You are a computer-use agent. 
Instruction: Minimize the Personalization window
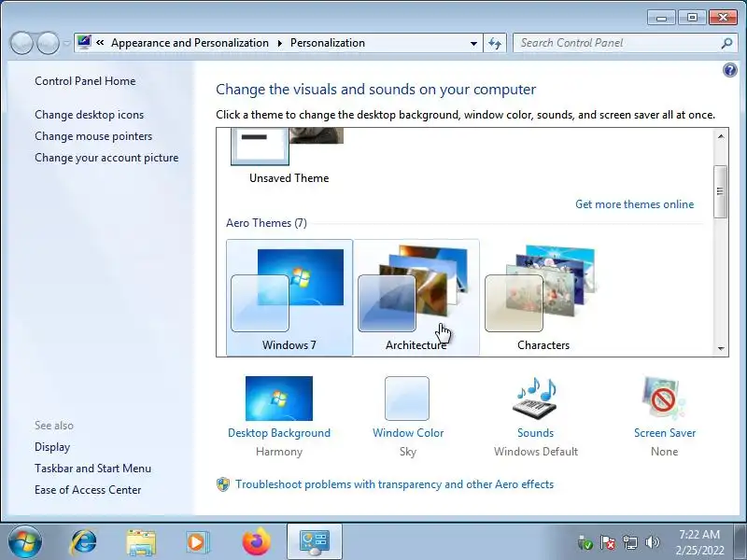(661, 18)
